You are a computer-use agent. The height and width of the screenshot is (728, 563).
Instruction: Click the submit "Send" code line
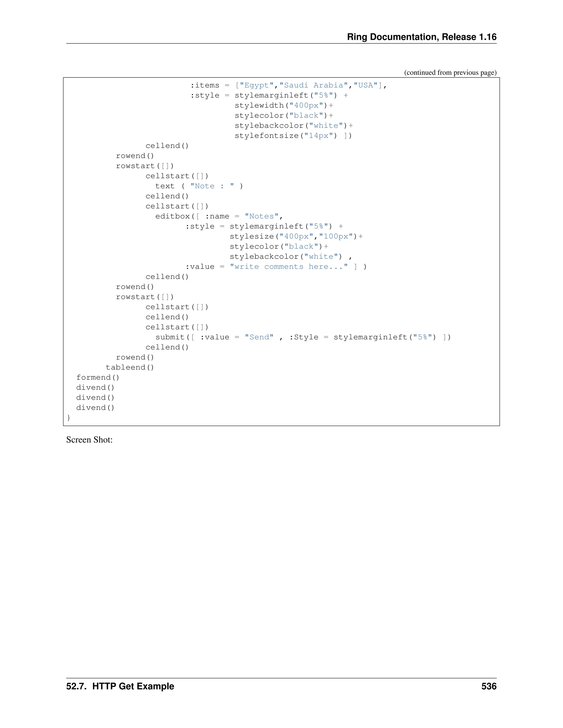pos(303,337)
